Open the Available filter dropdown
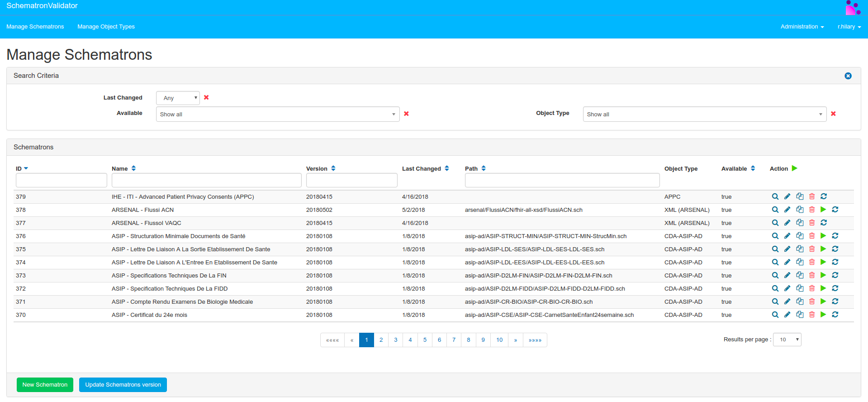This screenshot has width=868, height=402. pyautogui.click(x=278, y=114)
